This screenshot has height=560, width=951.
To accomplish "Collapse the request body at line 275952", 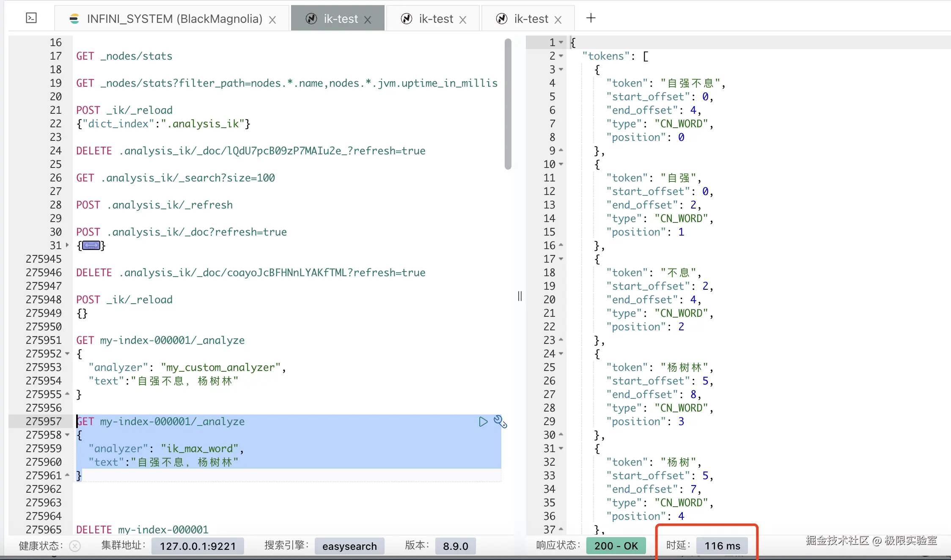I will (x=67, y=354).
